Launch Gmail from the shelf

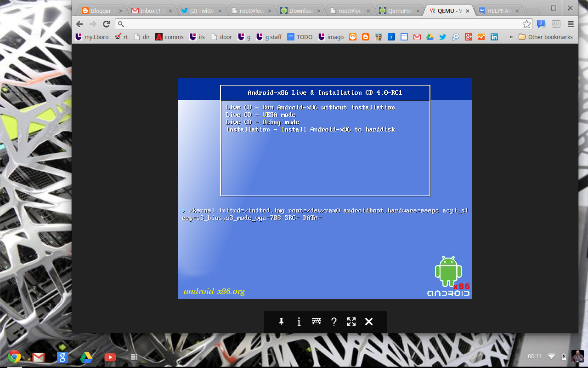38,356
